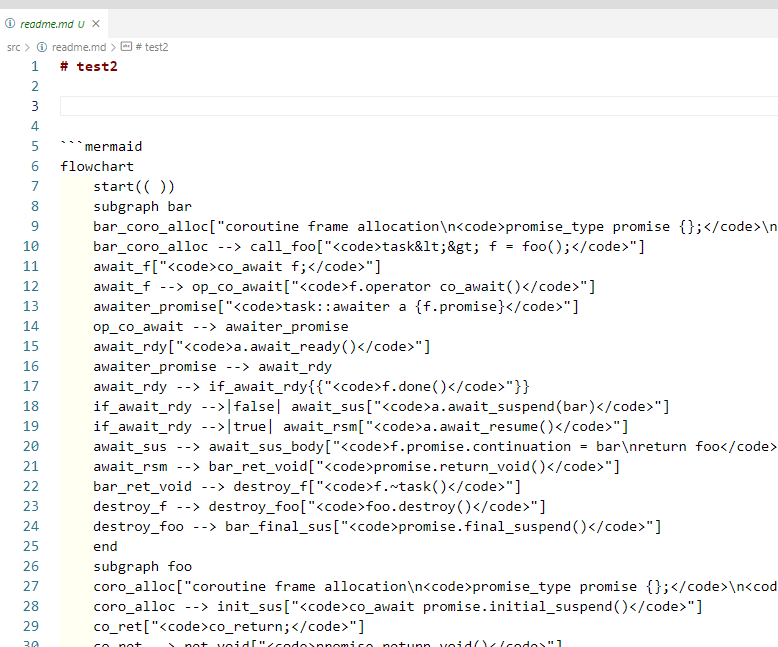This screenshot has height=647, width=778.
Task: Click 'subgraph foo' on line 26
Action: click(x=142, y=567)
